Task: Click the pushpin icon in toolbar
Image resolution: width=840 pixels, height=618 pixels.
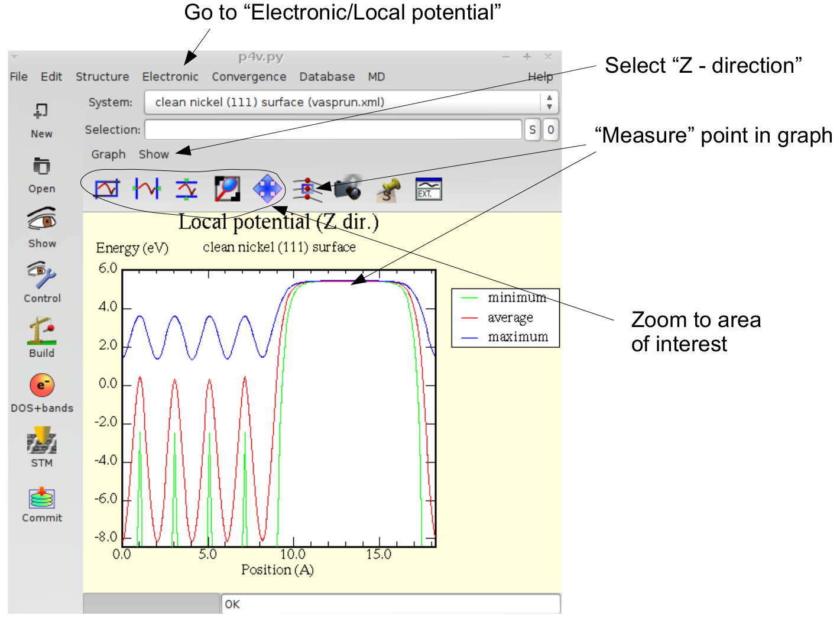Action: pos(388,189)
